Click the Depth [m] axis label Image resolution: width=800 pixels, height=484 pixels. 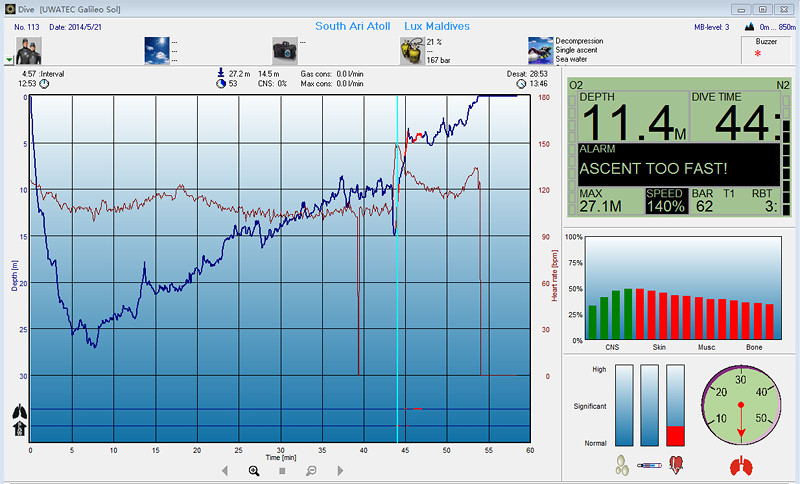(x=14, y=276)
